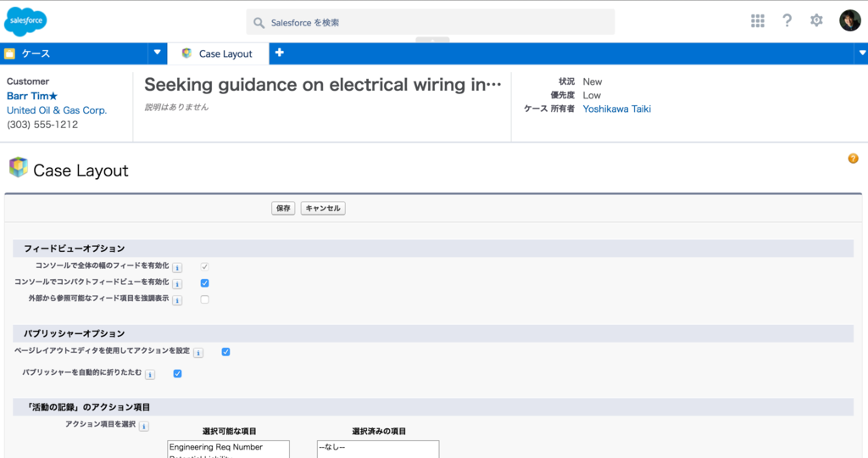Click the 選択済みの項目 column label

pos(379,431)
